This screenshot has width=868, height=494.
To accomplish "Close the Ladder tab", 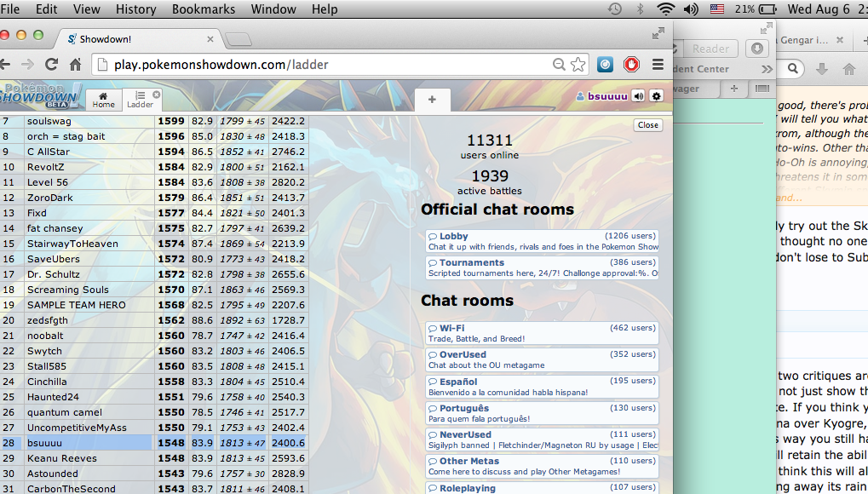I will point(156,95).
